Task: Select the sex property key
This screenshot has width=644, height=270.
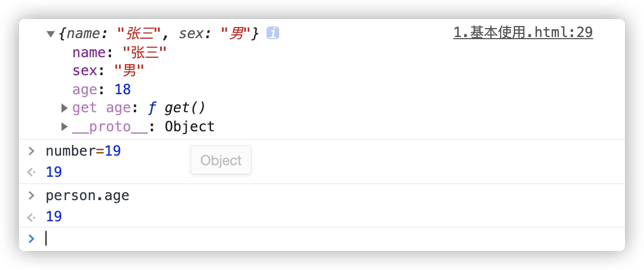Action: [85, 71]
